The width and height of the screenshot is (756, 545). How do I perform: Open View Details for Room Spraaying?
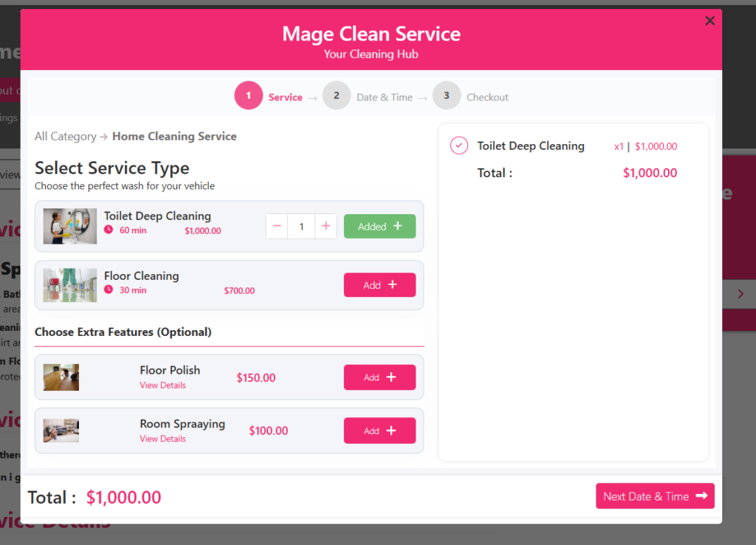point(162,439)
